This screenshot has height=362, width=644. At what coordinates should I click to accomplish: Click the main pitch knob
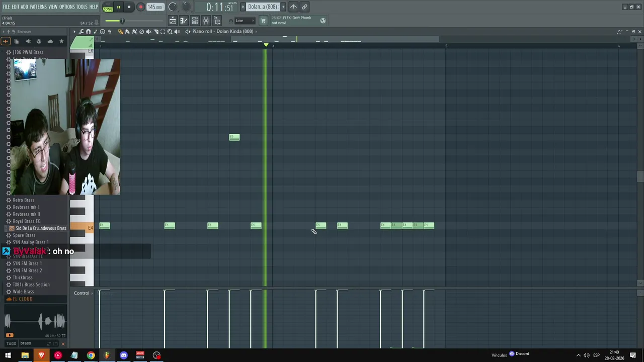[186, 7]
